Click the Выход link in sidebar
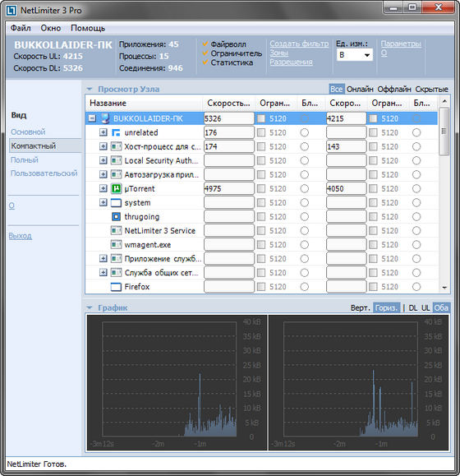This screenshot has height=476, width=460. click(20, 236)
